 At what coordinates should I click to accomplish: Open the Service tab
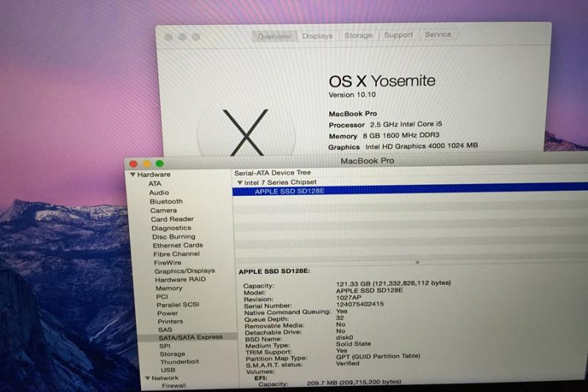[x=437, y=35]
